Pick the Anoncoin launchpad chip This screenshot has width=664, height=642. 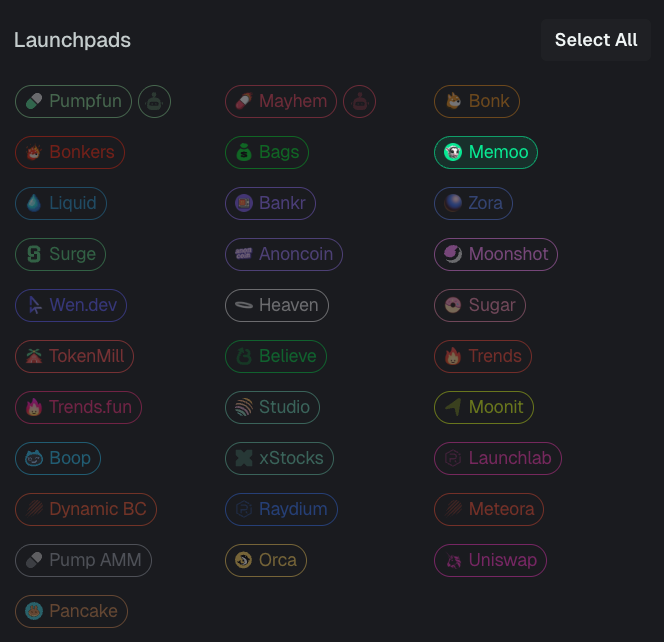click(284, 255)
